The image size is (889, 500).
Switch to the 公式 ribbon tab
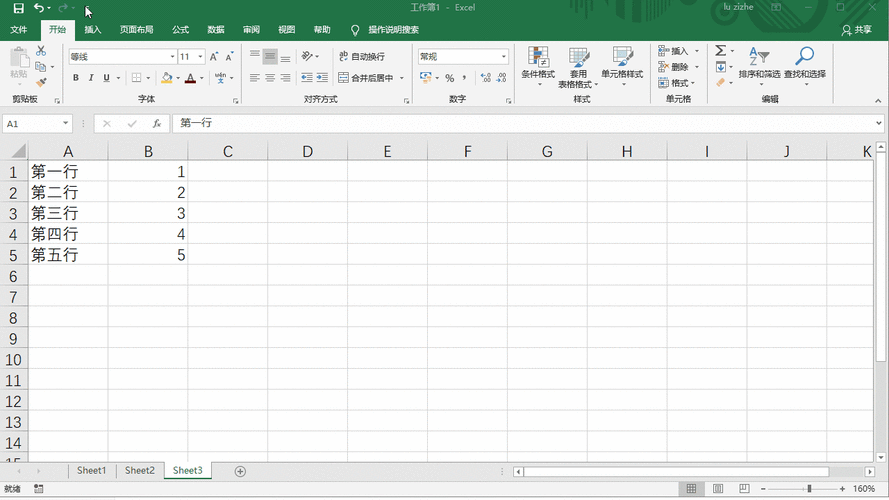click(x=180, y=29)
